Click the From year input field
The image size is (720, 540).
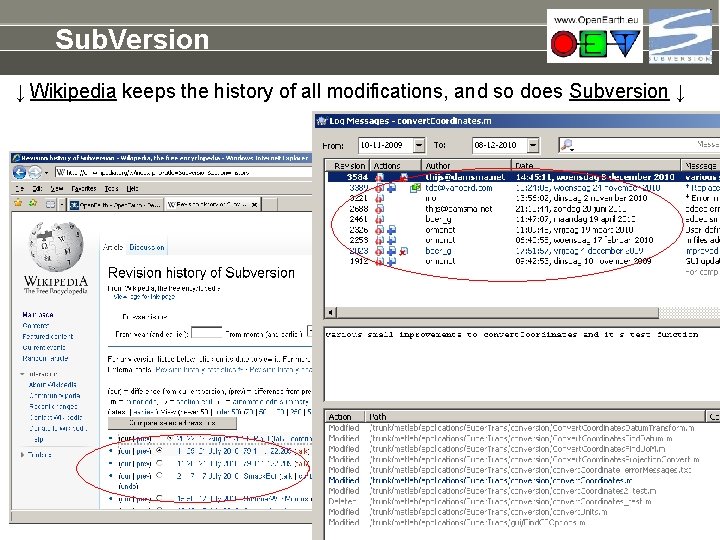[206, 332]
